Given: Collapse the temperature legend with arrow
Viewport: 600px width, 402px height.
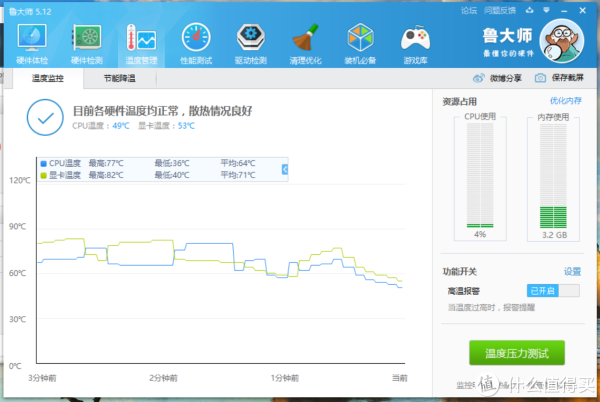Looking at the screenshot, I should [285, 169].
